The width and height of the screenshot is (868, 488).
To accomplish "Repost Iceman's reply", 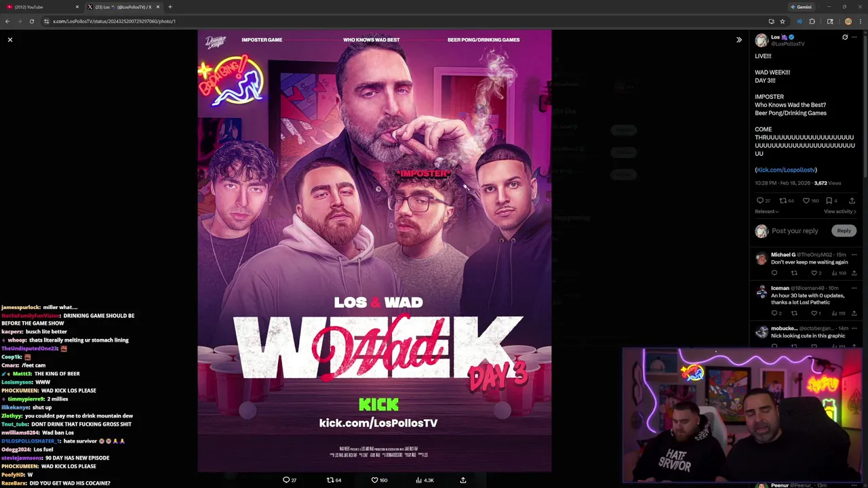I will [x=794, y=313].
